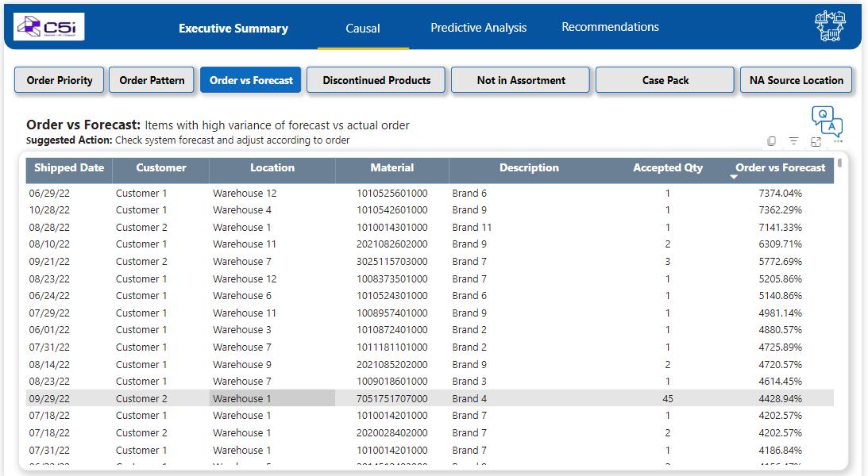The image size is (868, 476).
Task: Click the copy visual icon
Action: (771, 141)
